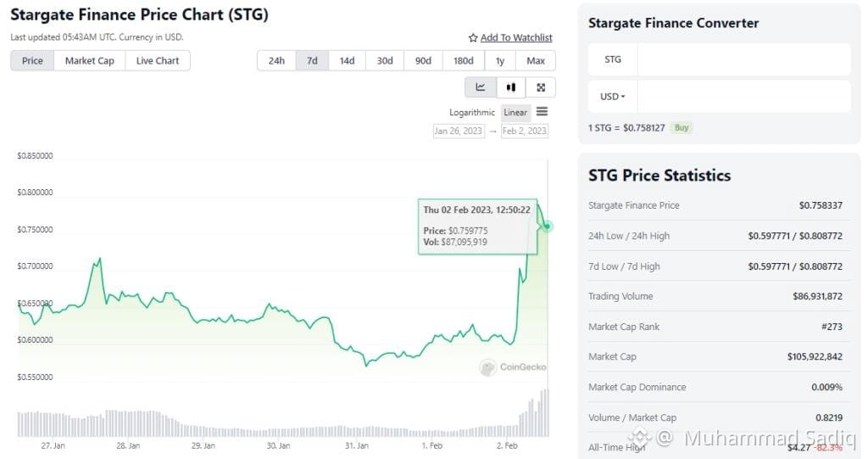Switch to candlestick chart icon

click(x=511, y=87)
